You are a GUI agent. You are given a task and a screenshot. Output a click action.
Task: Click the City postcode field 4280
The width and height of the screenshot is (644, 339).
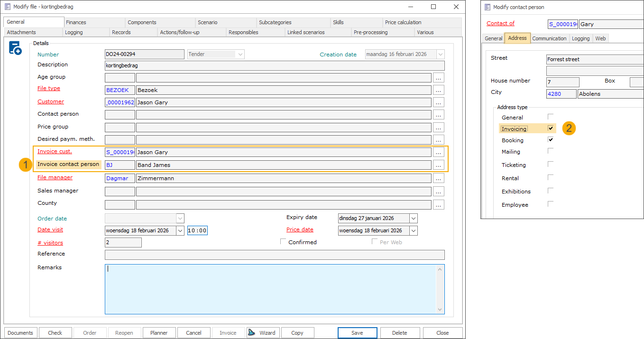pos(561,94)
